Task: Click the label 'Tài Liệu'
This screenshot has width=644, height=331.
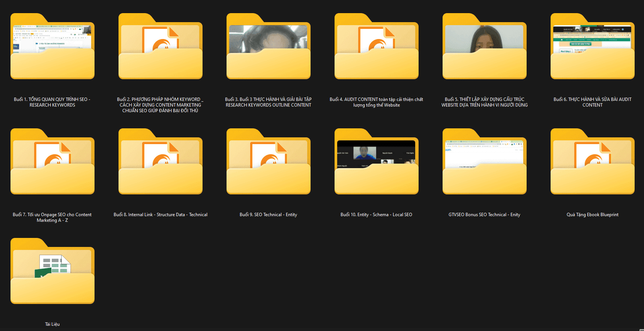Action: point(53,324)
